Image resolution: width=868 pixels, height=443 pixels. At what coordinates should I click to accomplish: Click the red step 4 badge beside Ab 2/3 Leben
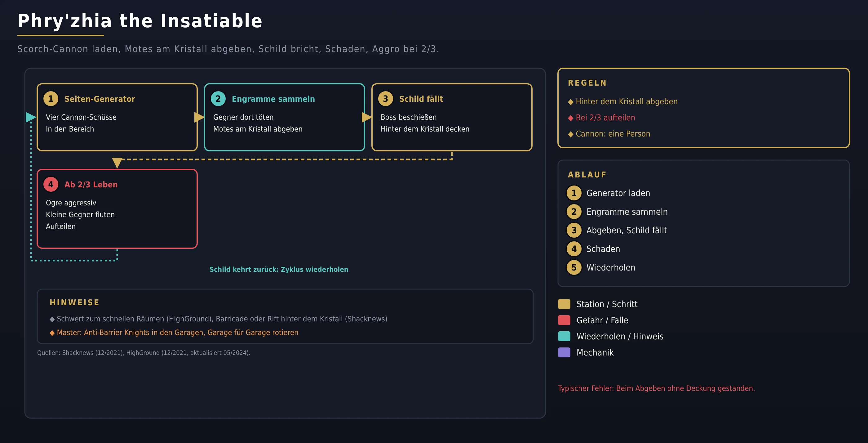point(51,184)
